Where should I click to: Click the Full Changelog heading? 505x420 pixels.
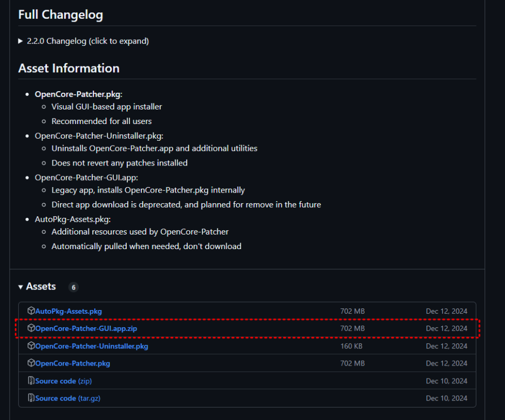60,15
